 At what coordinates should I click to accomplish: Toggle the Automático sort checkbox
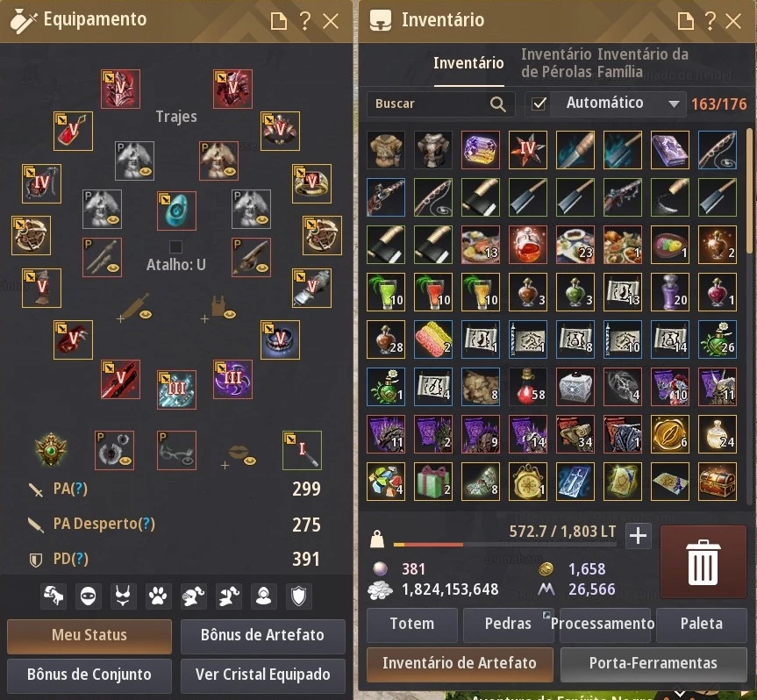pyautogui.click(x=539, y=104)
